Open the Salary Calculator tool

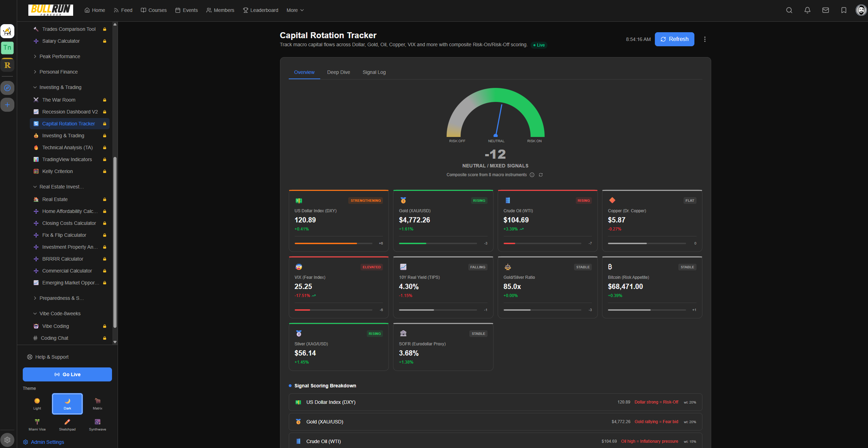click(x=61, y=41)
